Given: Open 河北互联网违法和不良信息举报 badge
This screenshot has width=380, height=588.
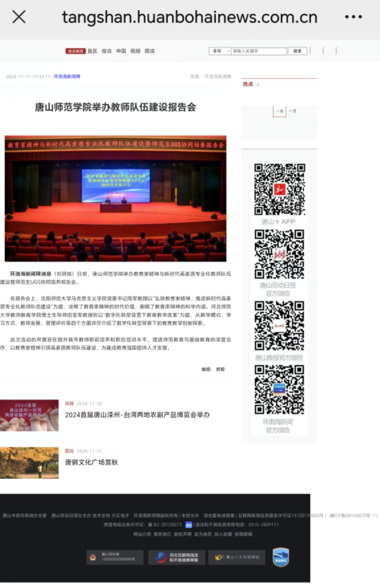Looking at the screenshot, I should click(177, 557).
